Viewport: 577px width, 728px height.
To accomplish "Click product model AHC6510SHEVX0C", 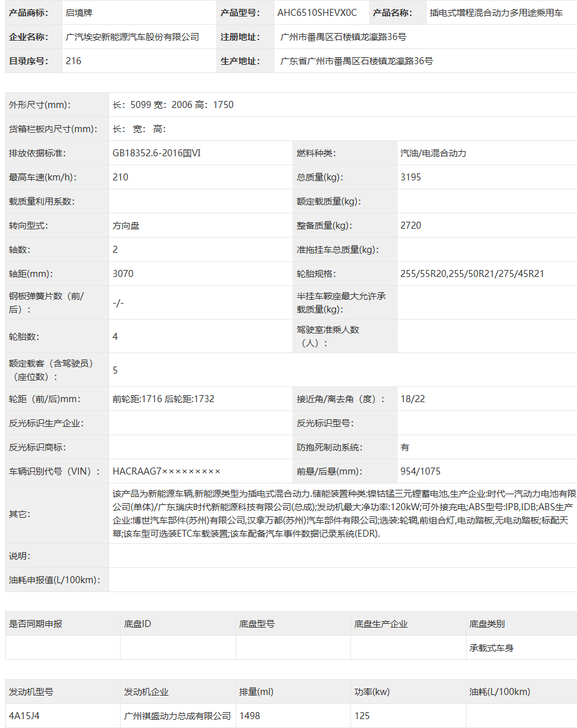I will [x=317, y=13].
